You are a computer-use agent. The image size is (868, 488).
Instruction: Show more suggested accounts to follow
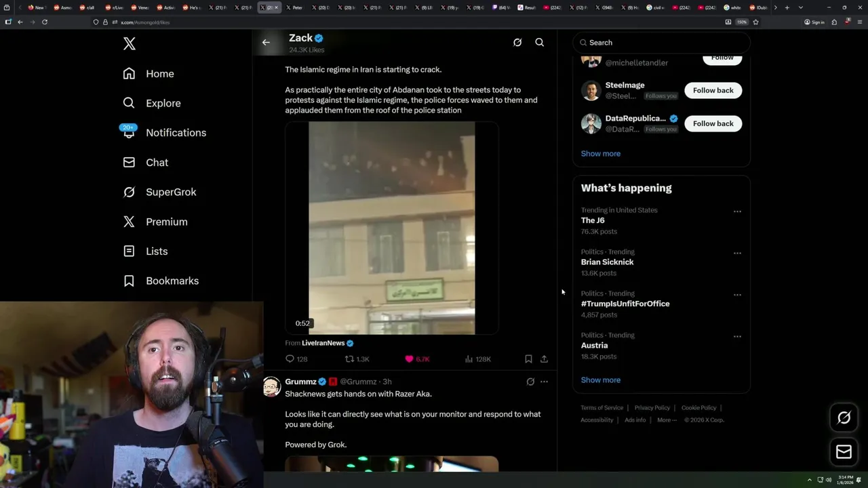(x=601, y=154)
